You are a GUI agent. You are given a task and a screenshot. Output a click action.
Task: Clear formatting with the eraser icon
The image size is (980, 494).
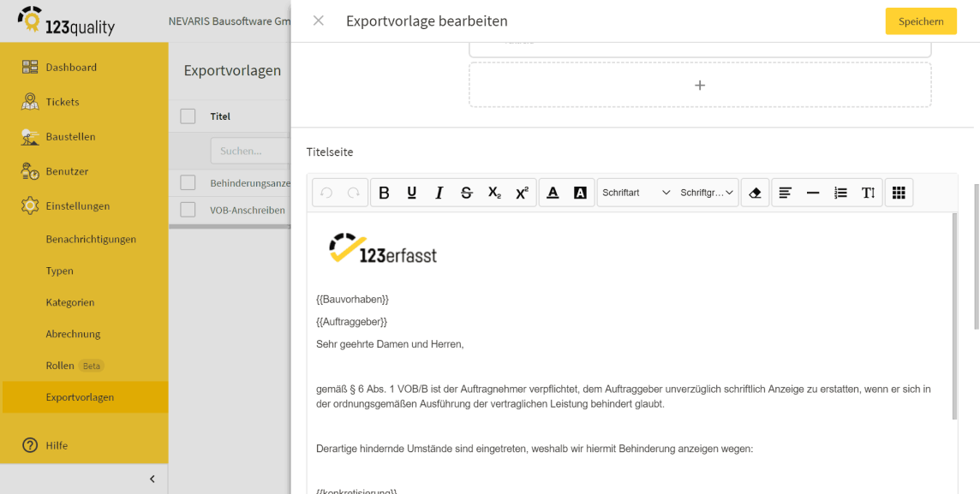[x=755, y=193]
